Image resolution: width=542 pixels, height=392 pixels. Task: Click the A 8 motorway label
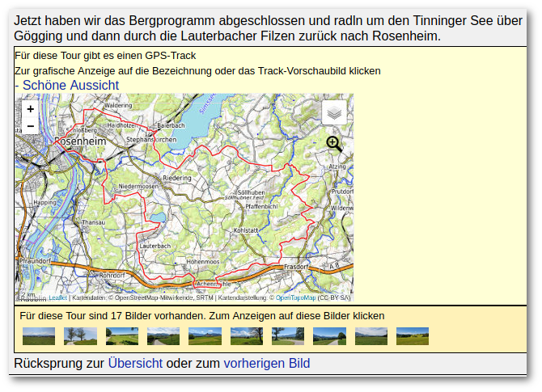(334, 266)
